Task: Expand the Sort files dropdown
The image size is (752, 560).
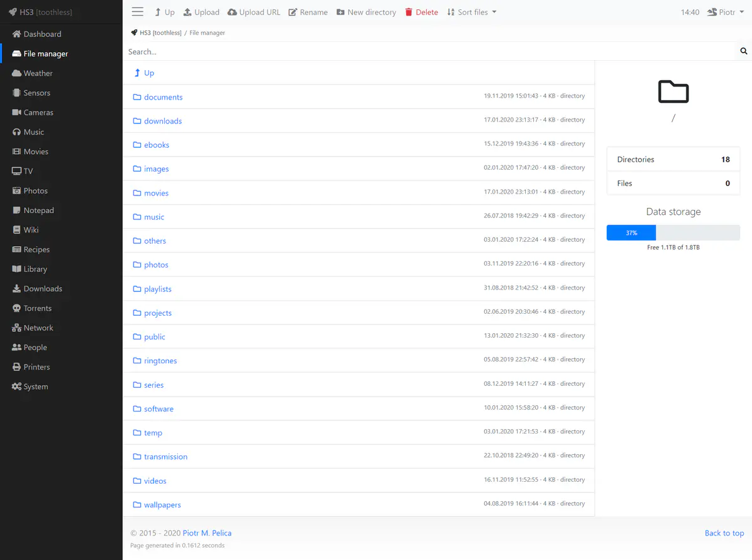Action: coord(472,12)
